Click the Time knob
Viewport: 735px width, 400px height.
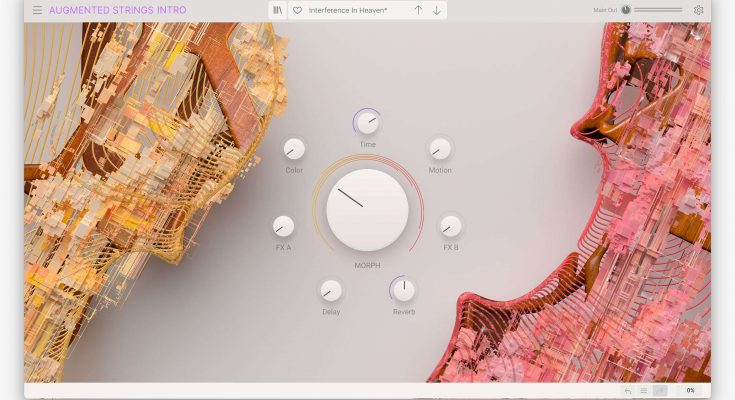[x=367, y=123]
